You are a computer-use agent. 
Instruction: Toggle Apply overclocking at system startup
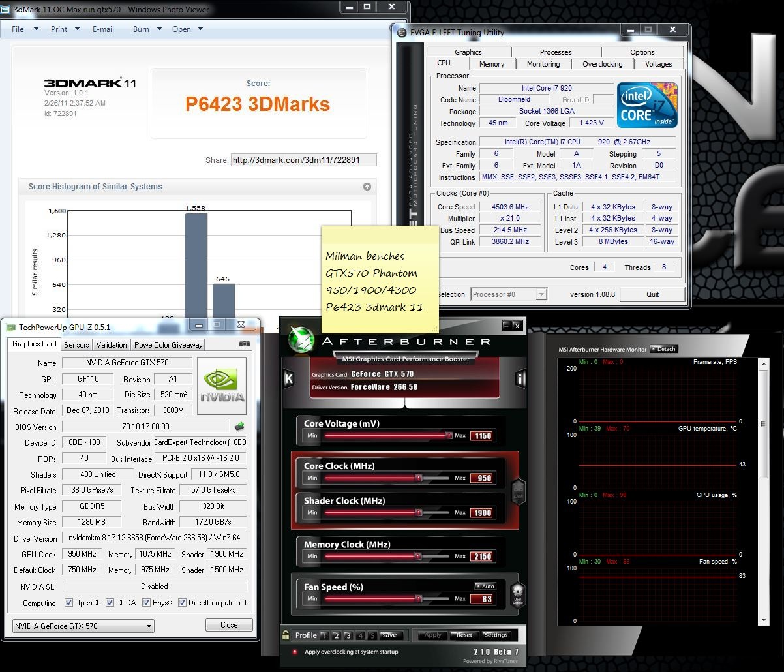pyautogui.click(x=295, y=652)
